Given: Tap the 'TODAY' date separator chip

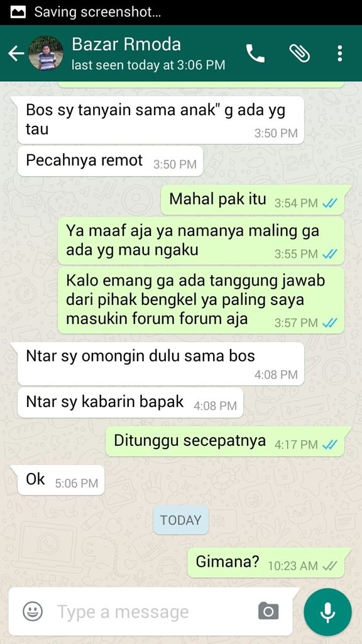Looking at the screenshot, I should click(180, 520).
